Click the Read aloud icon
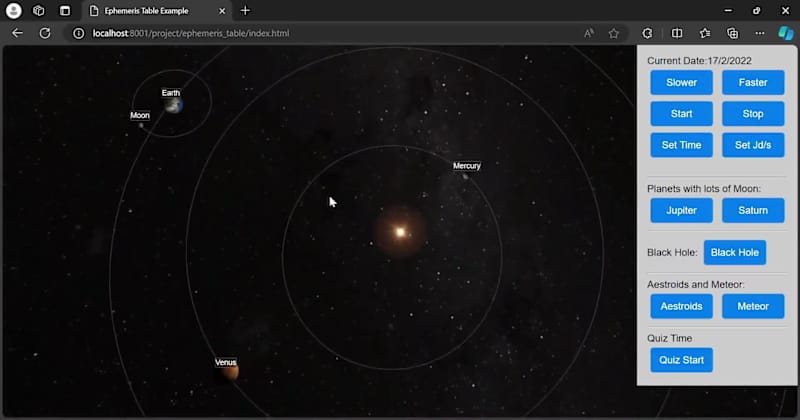This screenshot has width=800, height=420. [588, 33]
